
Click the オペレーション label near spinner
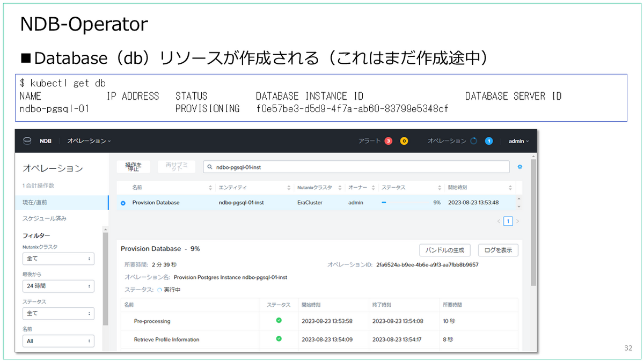(x=447, y=141)
